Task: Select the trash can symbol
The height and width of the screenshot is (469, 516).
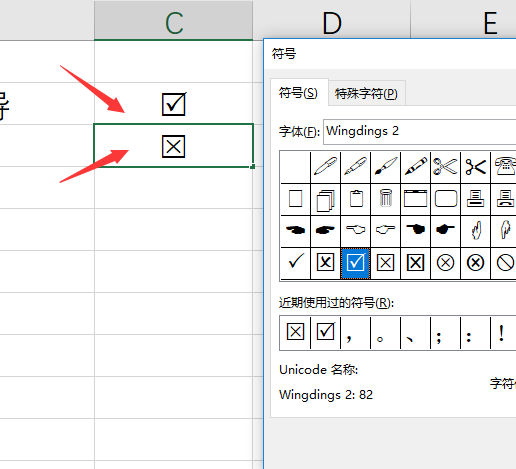Action: point(385,199)
